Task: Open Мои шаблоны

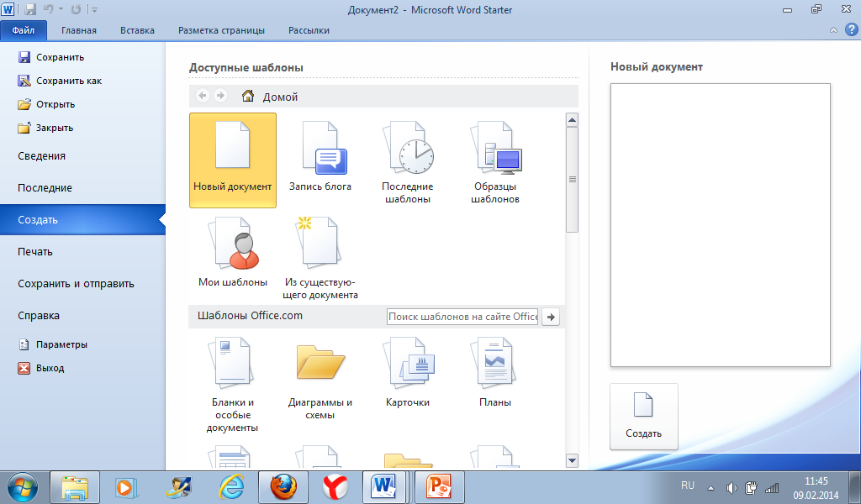Action: point(233,252)
